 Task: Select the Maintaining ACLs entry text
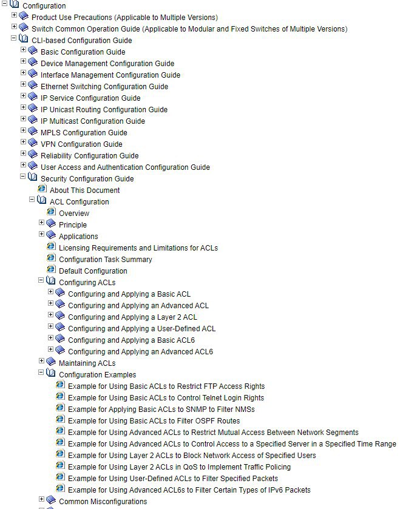pos(87,363)
